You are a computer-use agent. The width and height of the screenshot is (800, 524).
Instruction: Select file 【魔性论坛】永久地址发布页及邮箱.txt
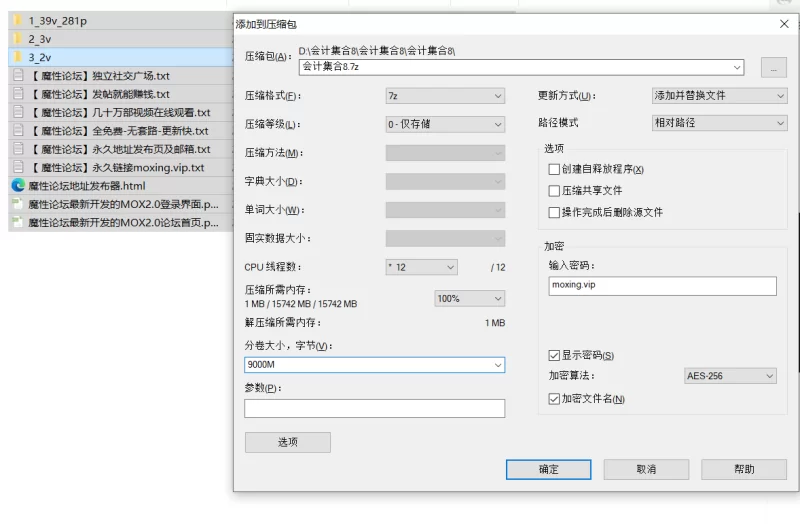[x=120, y=149]
